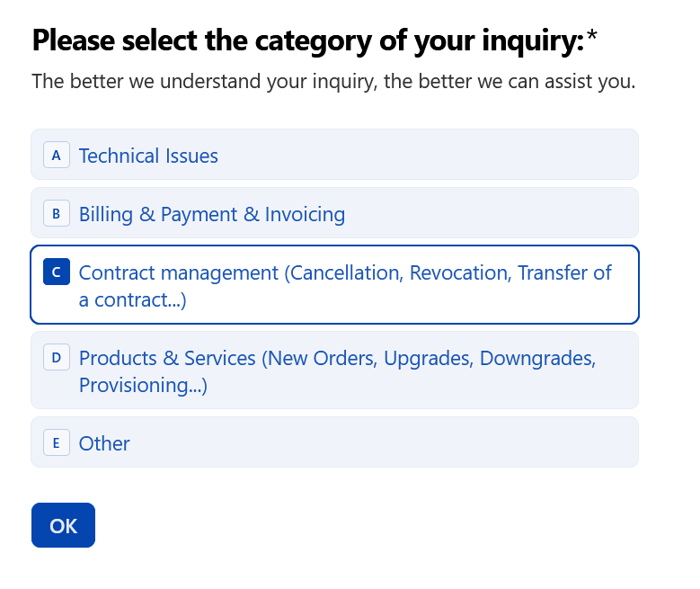Click the letter D key badge
Screen dimensions: 700x589
56,358
